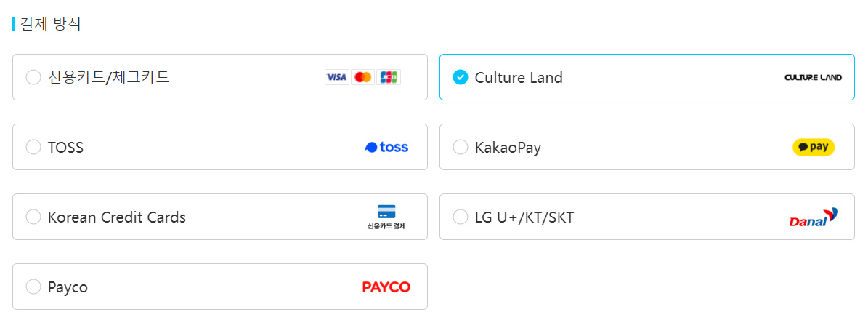Select the Korean Credit Cards radio button
Viewport: 868px width, 328px height.
(33, 217)
